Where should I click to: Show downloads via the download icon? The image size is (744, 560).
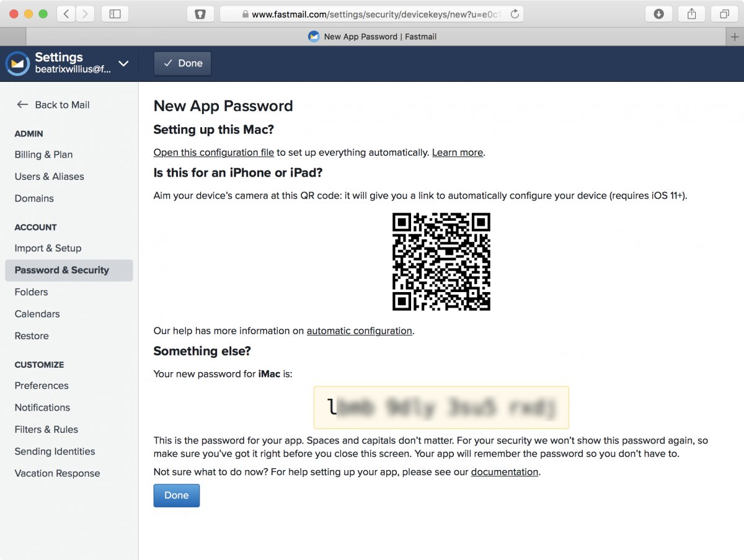[658, 14]
